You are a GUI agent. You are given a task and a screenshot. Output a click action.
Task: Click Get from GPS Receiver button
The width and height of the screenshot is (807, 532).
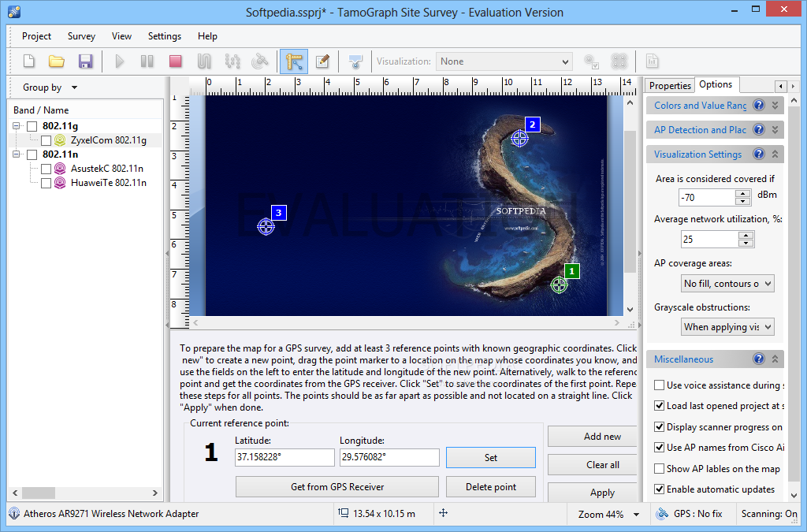pos(337,487)
